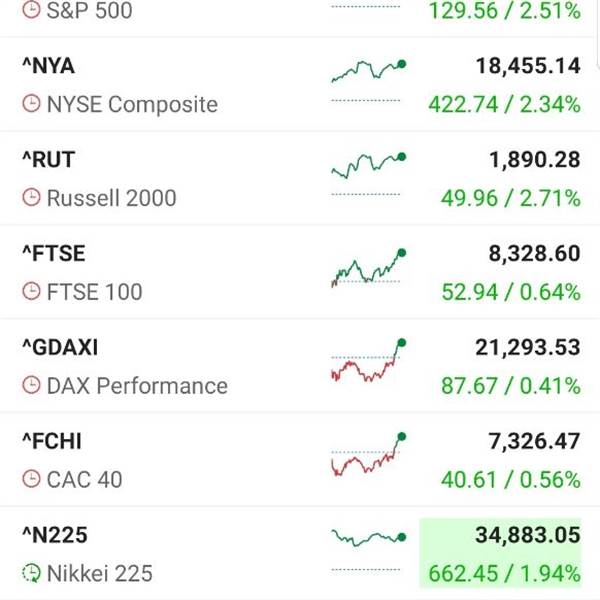
Task: Select the ^GDAXI ticker symbol
Action: coord(60,347)
